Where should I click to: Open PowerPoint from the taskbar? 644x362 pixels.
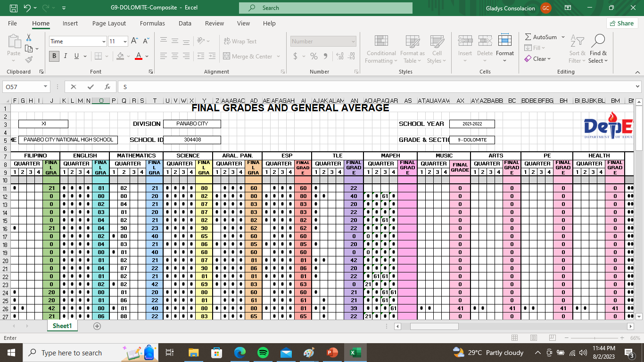point(332,353)
